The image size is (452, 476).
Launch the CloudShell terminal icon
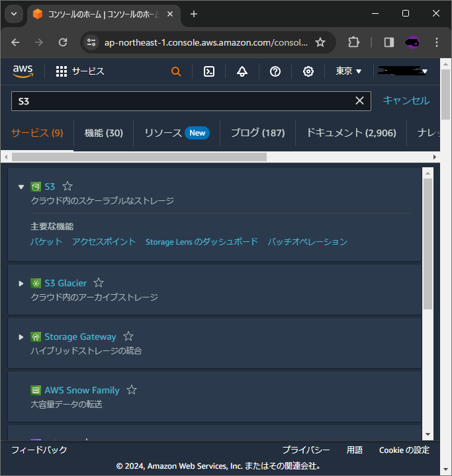pos(209,71)
